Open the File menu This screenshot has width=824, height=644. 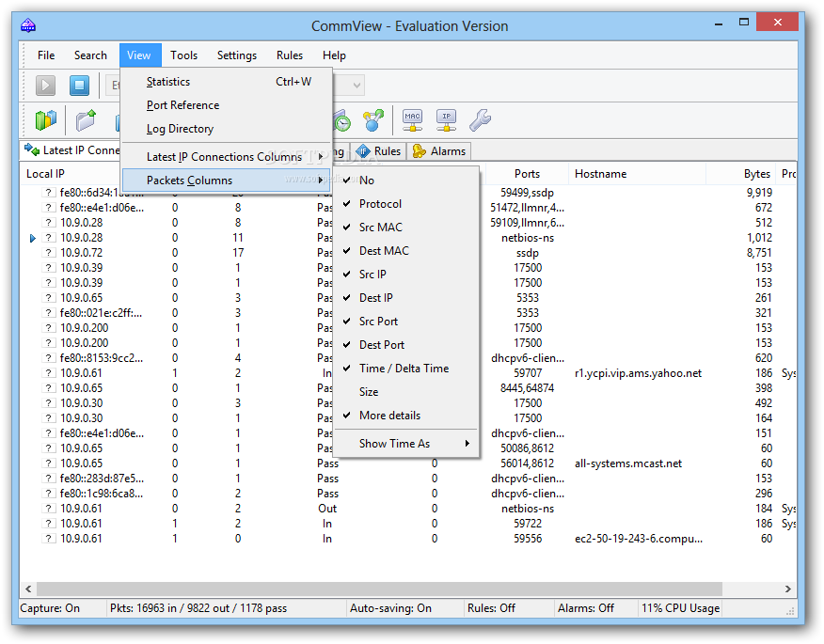tap(46, 55)
